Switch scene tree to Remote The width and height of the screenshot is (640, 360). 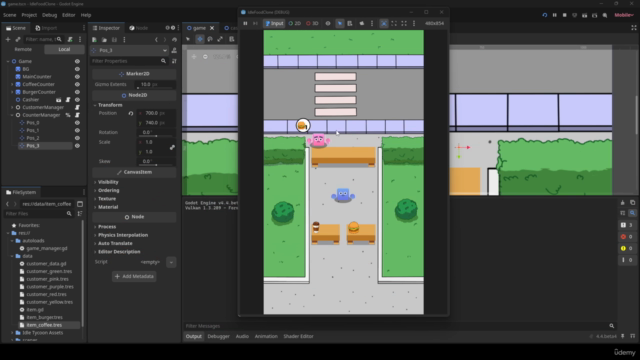(x=23, y=49)
